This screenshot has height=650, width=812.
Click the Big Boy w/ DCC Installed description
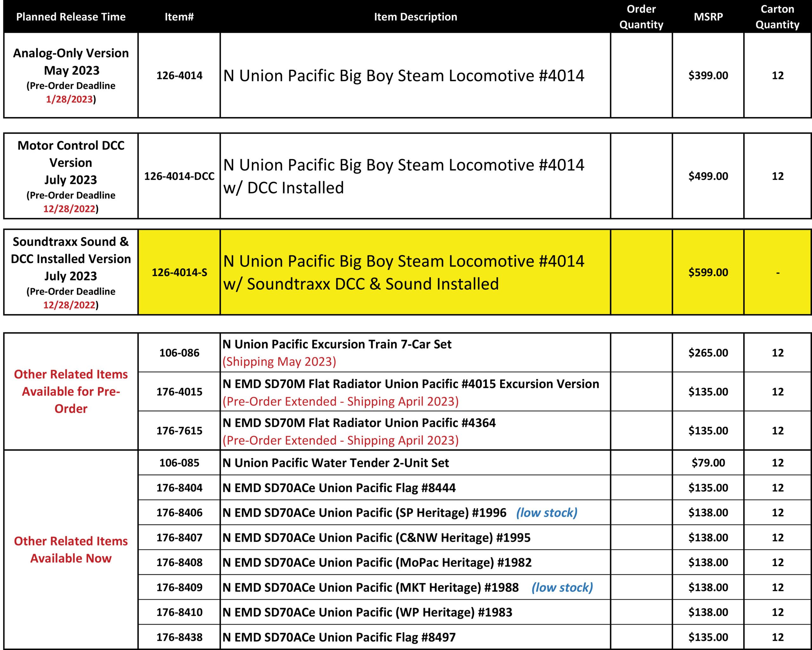tap(403, 176)
